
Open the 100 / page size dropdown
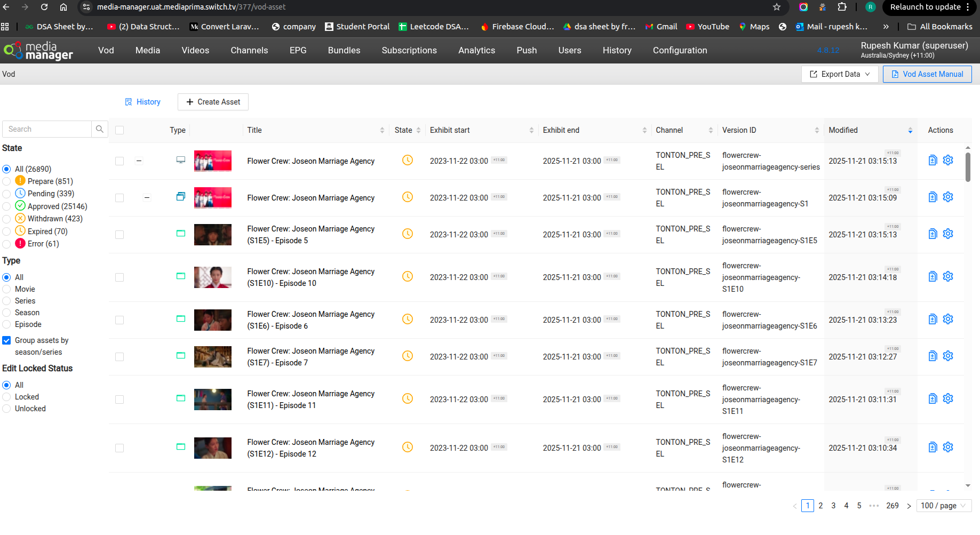(943, 506)
